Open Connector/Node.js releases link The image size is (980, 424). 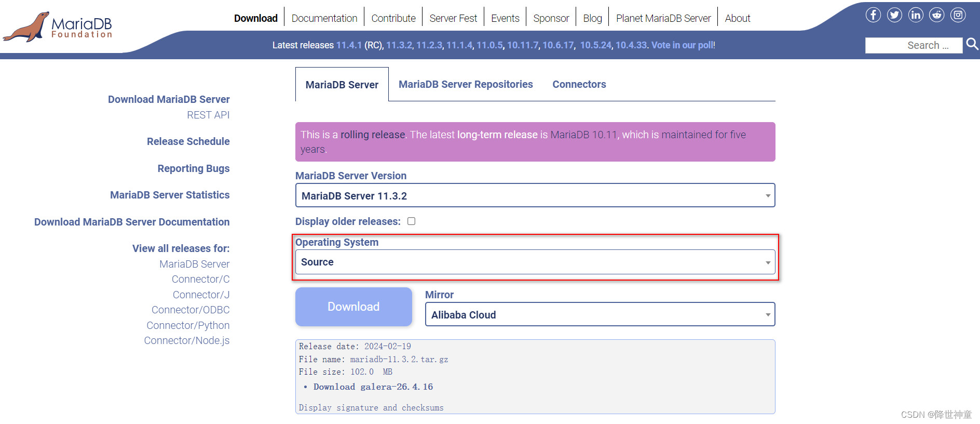point(187,340)
